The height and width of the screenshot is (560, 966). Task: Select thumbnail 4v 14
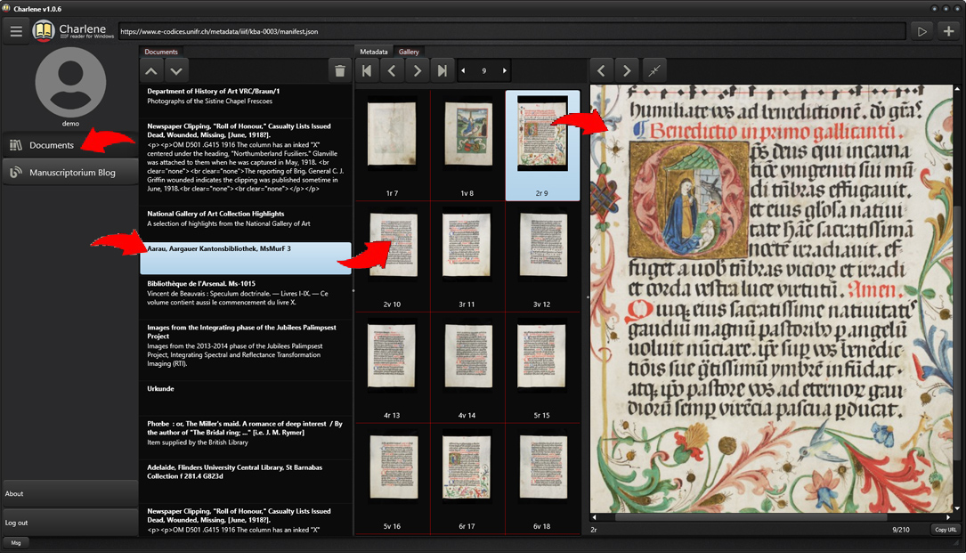pos(467,367)
